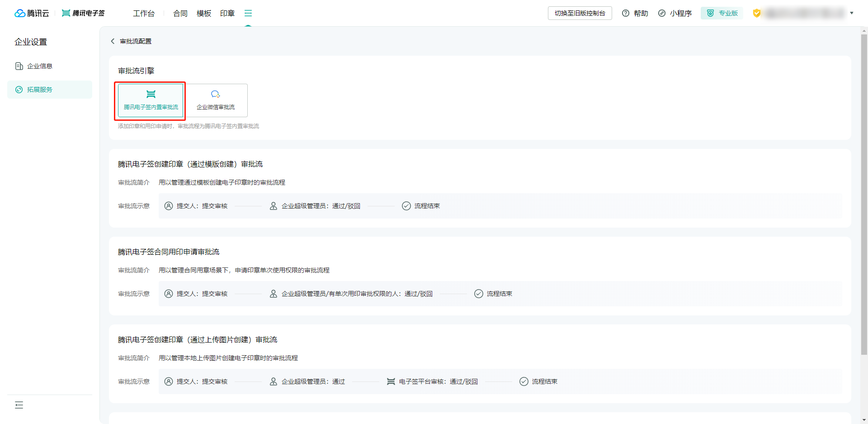Click submitter icon in upload image seal flow
The image size is (868, 424).
tap(169, 381)
